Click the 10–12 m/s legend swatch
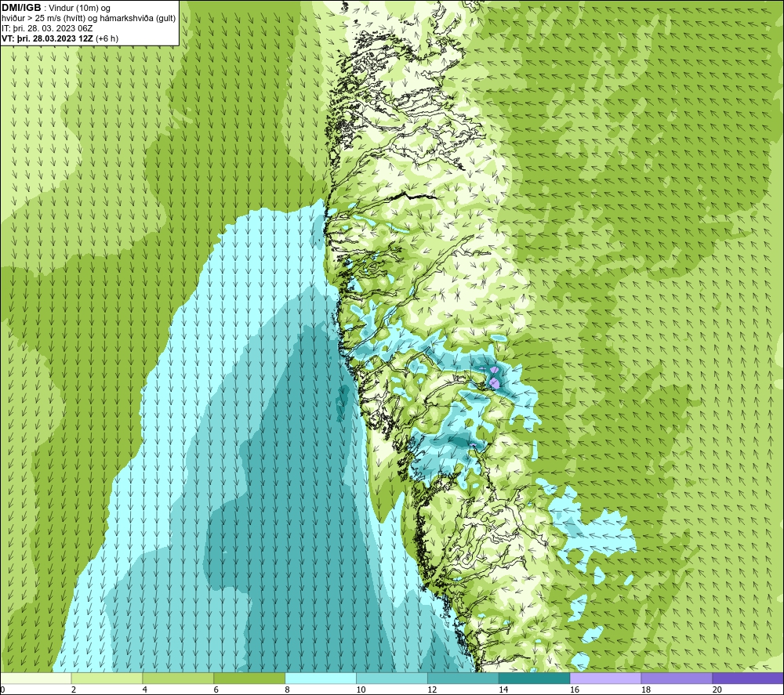The width and height of the screenshot is (784, 695). [x=392, y=678]
